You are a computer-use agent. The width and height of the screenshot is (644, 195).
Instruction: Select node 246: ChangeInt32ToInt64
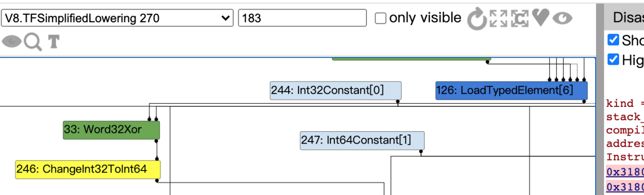88,169
